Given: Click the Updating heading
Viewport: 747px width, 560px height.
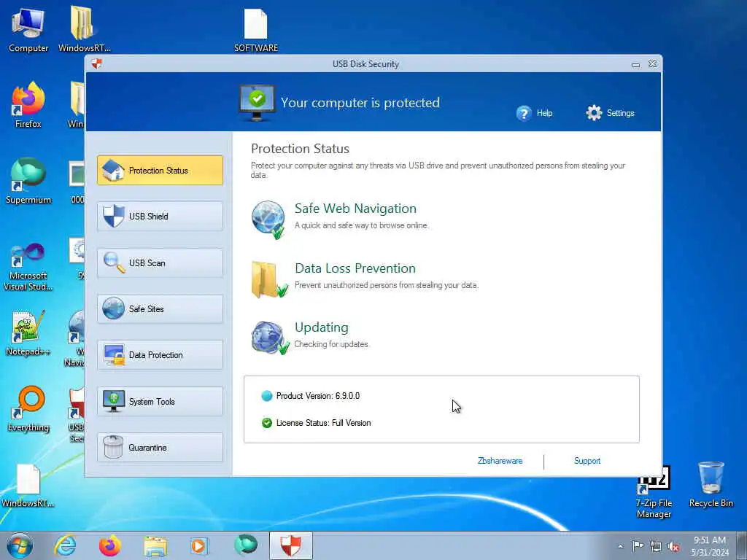Looking at the screenshot, I should 322,327.
